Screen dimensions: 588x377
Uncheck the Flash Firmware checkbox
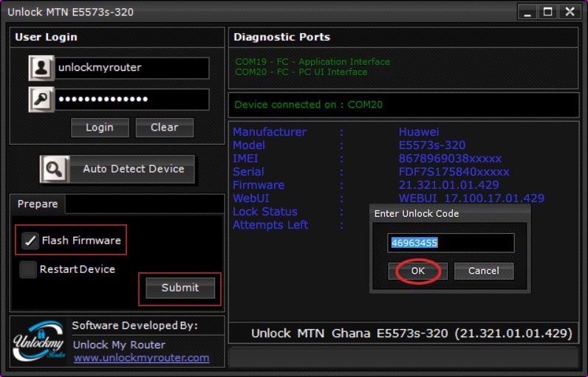(x=30, y=241)
